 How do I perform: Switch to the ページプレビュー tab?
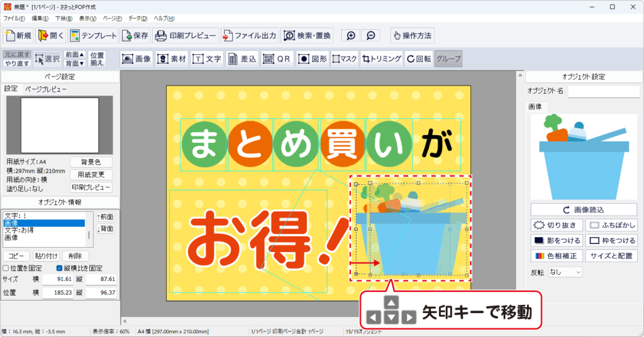[x=45, y=89]
